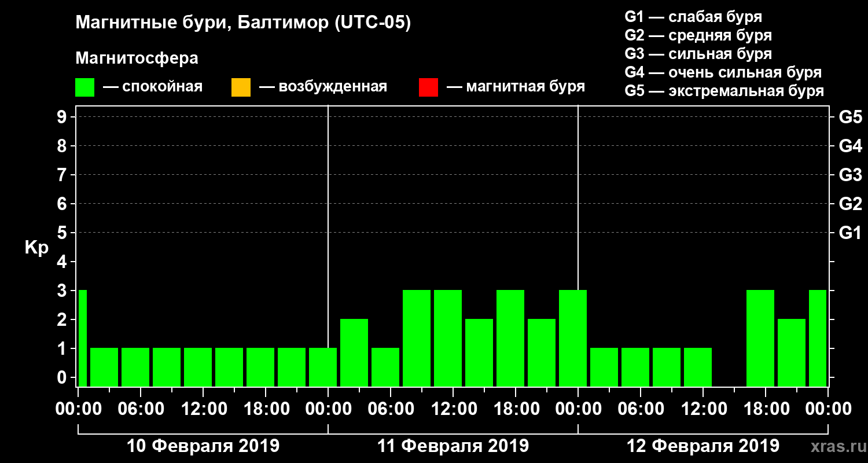
Task: Click the Kp 3 bar crossing midnight into 12 Февраля
Action: pyautogui.click(x=573, y=338)
